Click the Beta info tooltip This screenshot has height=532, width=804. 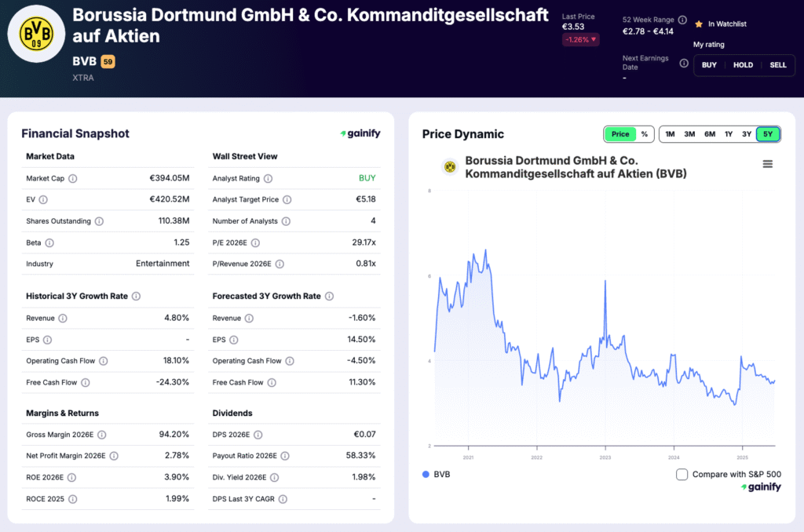tap(49, 242)
